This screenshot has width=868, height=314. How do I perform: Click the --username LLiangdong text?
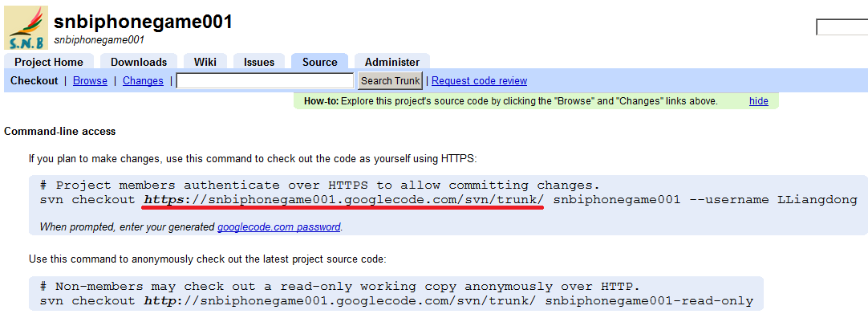point(774,200)
